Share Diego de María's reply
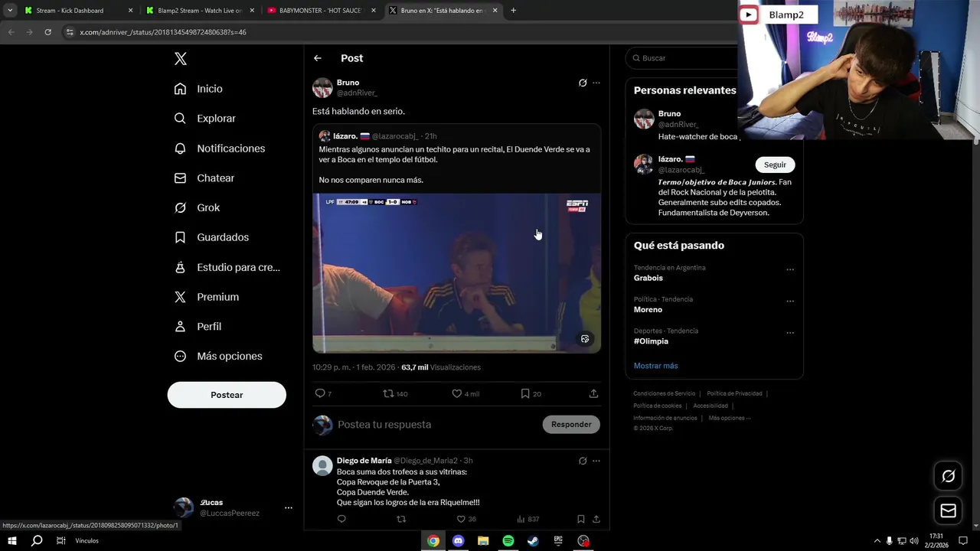The height and width of the screenshot is (551, 980). pyautogui.click(x=596, y=519)
